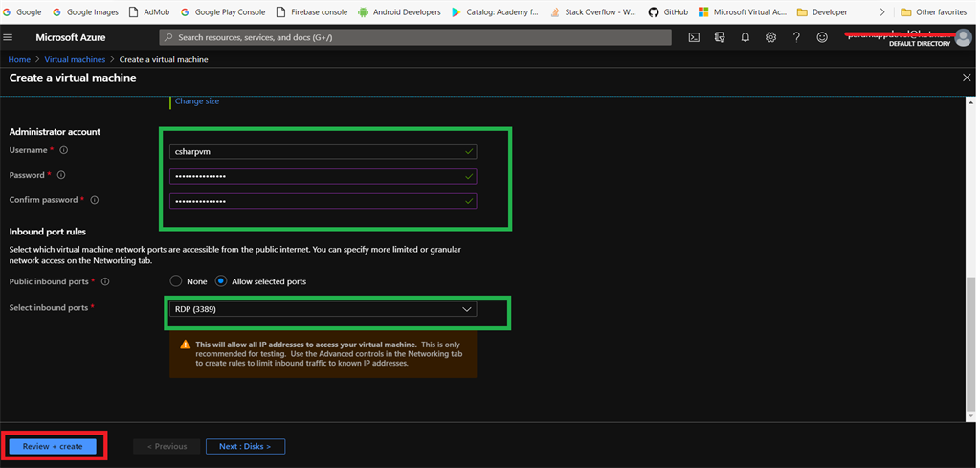Image resolution: width=980 pixels, height=468 pixels.
Task: Open the Select inbound ports dropdown
Action: pyautogui.click(x=323, y=309)
